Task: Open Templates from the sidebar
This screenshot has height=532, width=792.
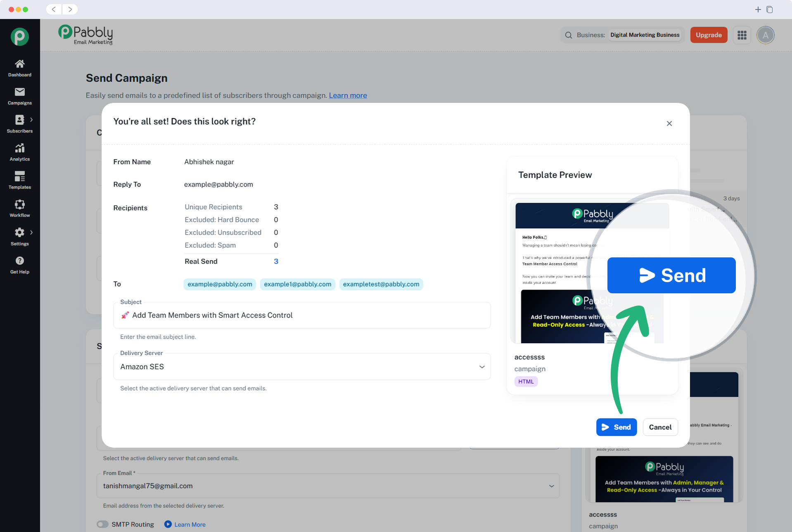Action: (x=20, y=180)
